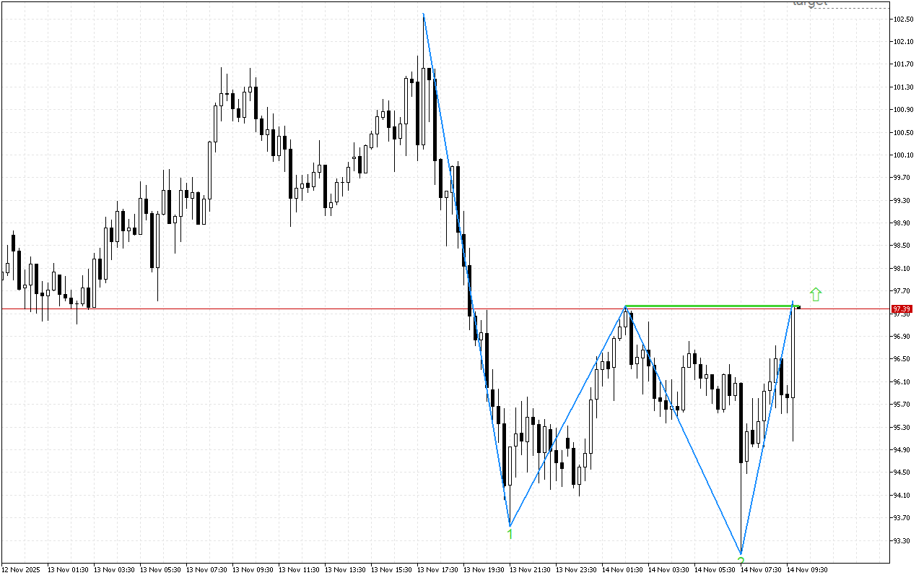924x578 pixels.
Task: Click the "12 Nov 2025" date label
Action: 22,569
